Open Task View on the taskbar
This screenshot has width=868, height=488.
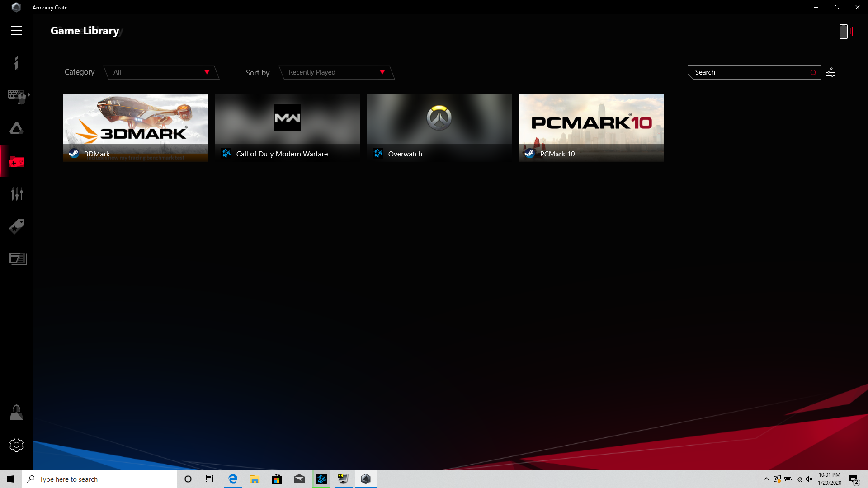tap(210, 479)
